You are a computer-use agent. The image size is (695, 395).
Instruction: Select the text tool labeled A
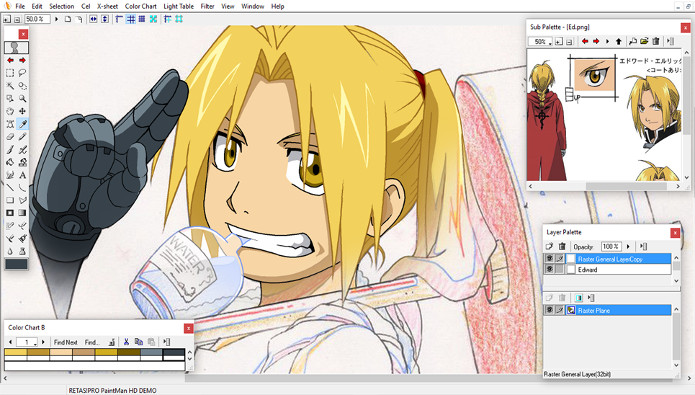point(22,175)
